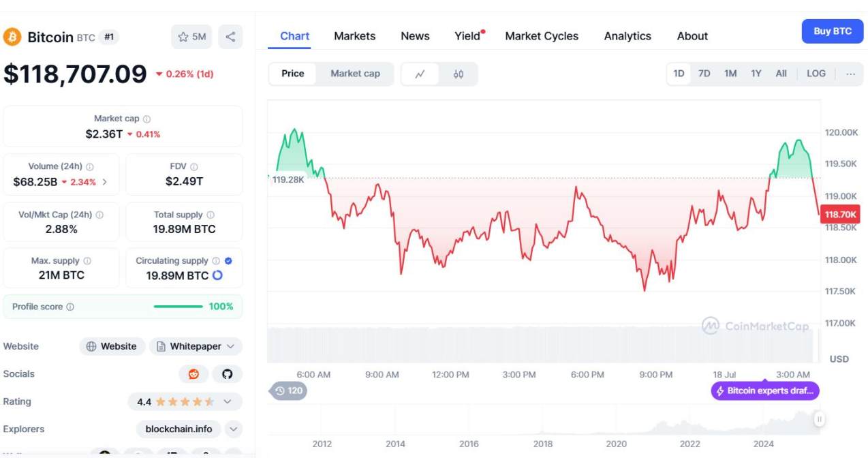This screenshot has height=458, width=868.
Task: Click the star watchlist button showing 5M
Action: click(x=191, y=37)
